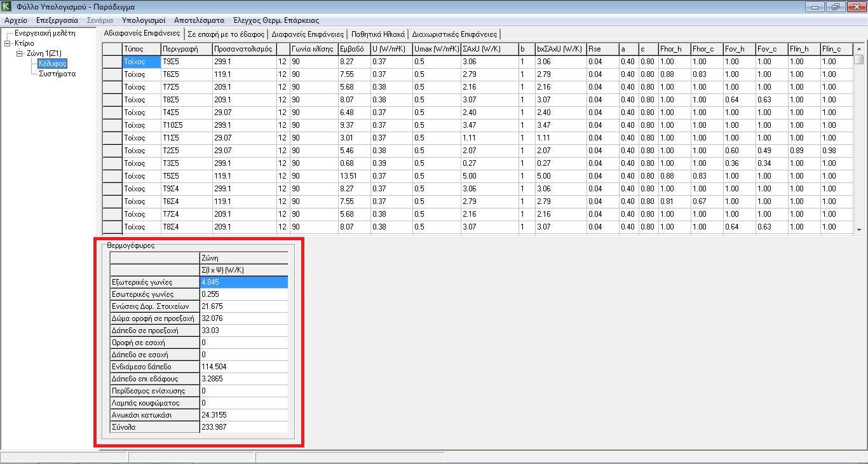868x464 pixels.
Task: Select the Ενδιάμεσο δάπεδο value 114.504
Action: (244, 367)
